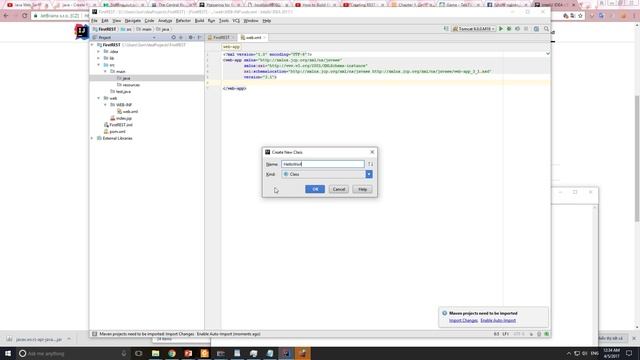Viewport: 640px width, 360px height.
Task: Expand the .idea folder node
Action: [99, 52]
